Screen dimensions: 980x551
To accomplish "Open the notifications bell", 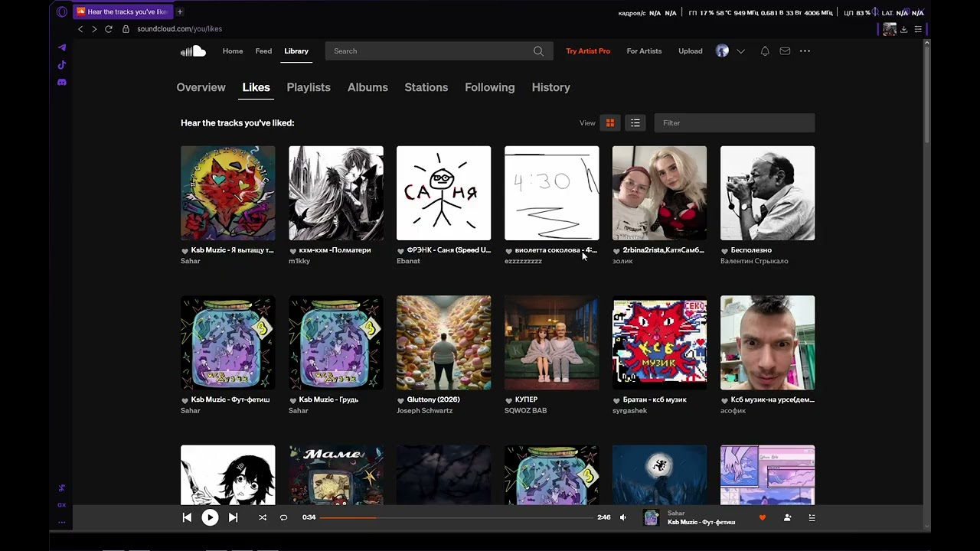I will pyautogui.click(x=765, y=51).
